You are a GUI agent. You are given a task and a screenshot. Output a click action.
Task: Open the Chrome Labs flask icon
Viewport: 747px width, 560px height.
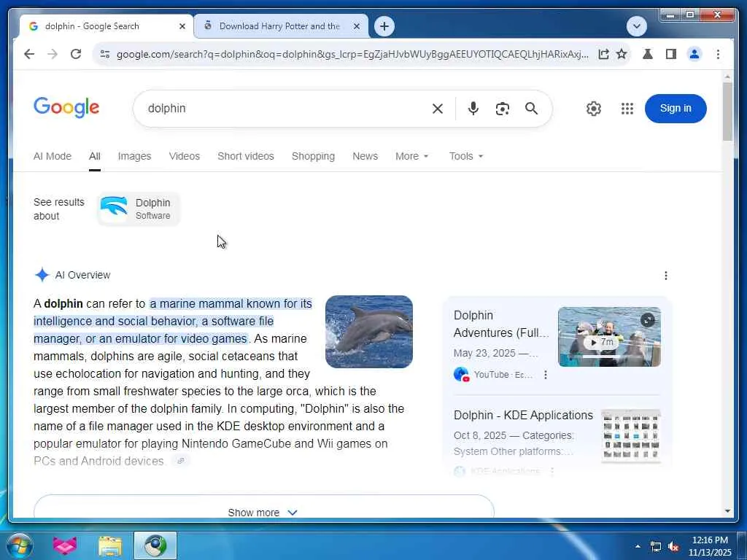pyautogui.click(x=648, y=54)
